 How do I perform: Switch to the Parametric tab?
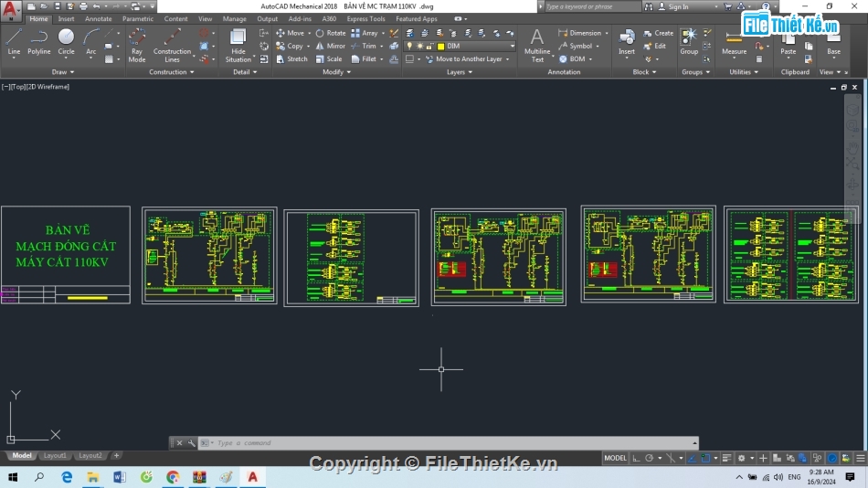138,19
